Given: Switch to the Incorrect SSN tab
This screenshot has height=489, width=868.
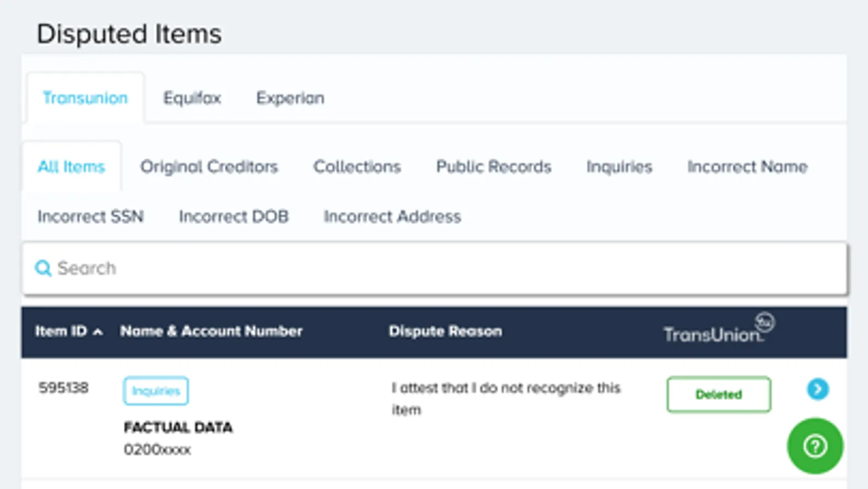Looking at the screenshot, I should 91,216.
